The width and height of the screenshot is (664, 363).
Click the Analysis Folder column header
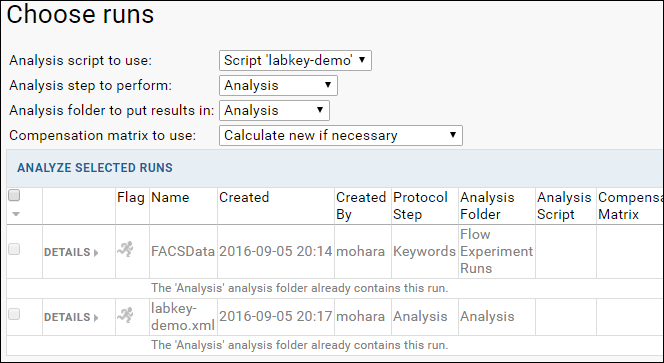[x=487, y=206]
